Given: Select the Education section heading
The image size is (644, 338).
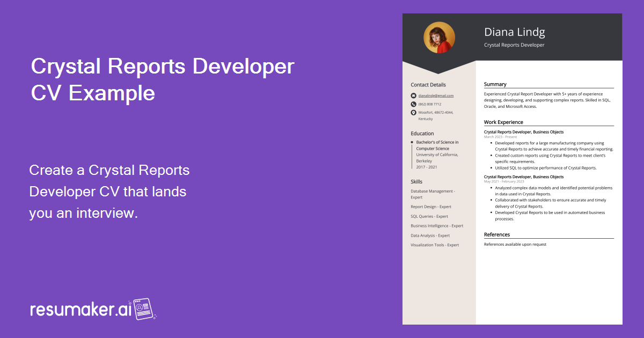Looking at the screenshot, I should pos(422,133).
